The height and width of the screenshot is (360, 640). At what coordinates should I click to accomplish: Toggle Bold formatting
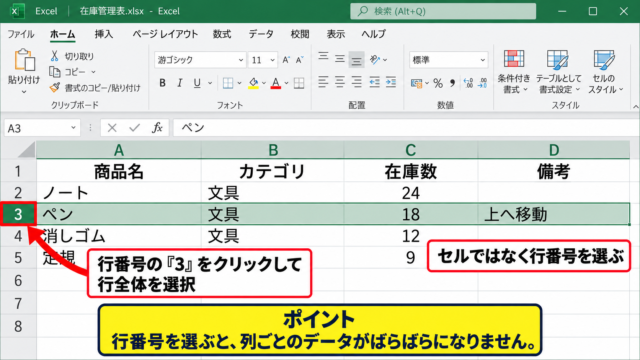(x=162, y=83)
